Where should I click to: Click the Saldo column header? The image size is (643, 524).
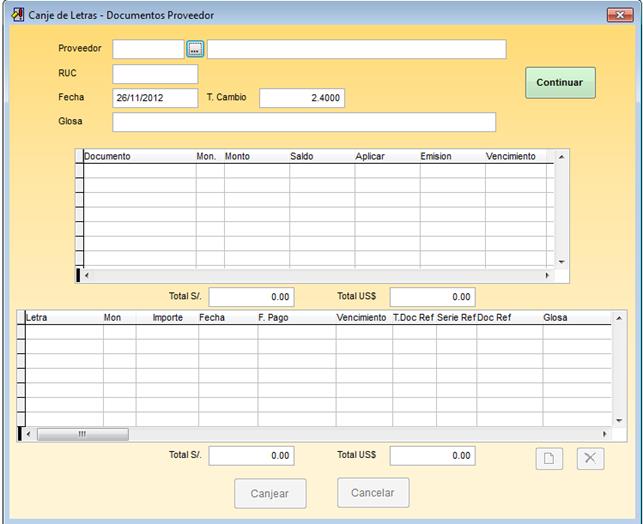pyautogui.click(x=322, y=156)
